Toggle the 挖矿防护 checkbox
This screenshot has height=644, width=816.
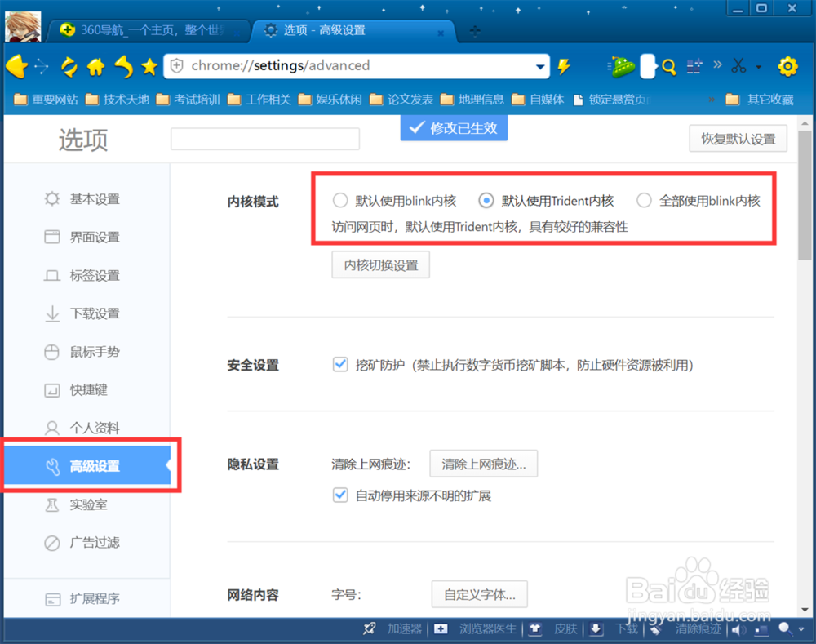340,364
